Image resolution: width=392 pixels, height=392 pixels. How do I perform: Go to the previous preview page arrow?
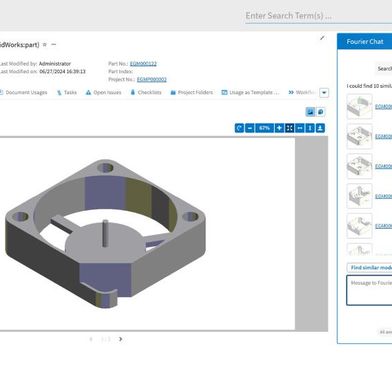(x=91, y=339)
